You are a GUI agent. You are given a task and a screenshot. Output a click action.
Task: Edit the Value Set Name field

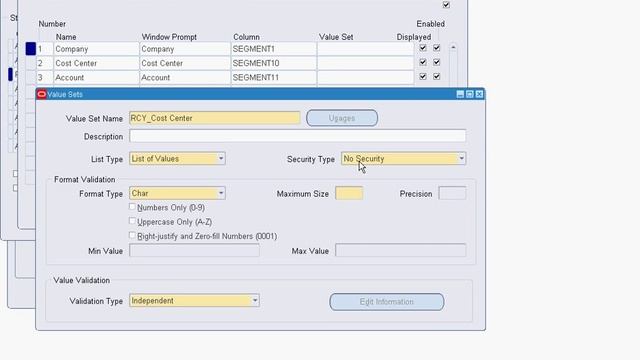coord(215,118)
